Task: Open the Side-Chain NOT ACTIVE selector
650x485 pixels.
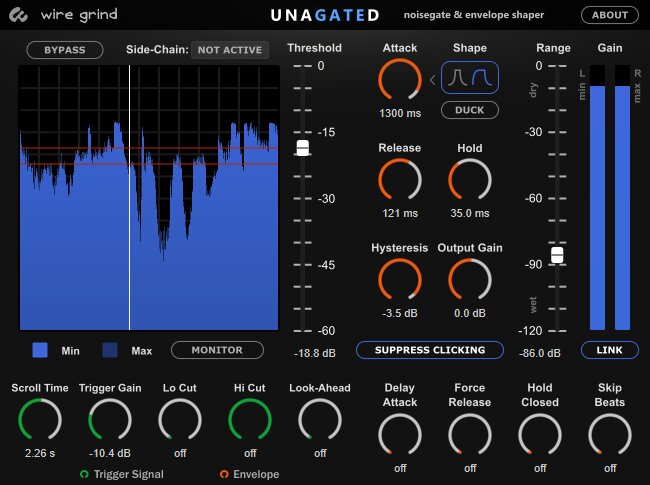Action: click(x=230, y=50)
